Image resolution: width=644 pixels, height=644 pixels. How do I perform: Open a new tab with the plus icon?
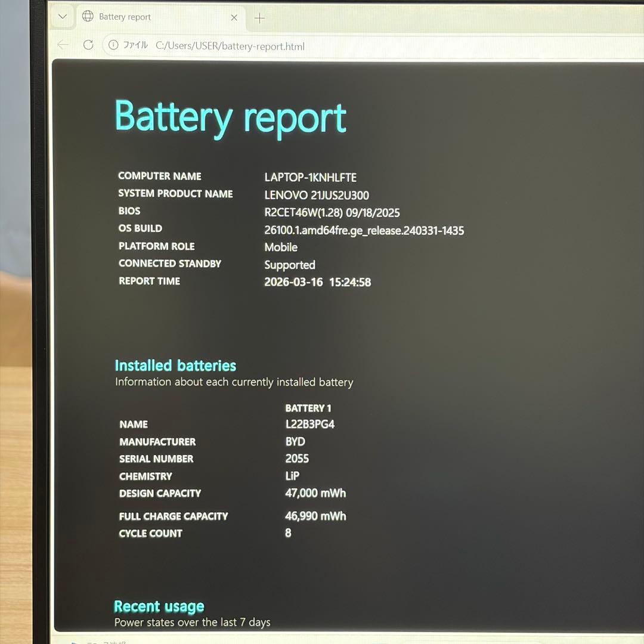[259, 18]
